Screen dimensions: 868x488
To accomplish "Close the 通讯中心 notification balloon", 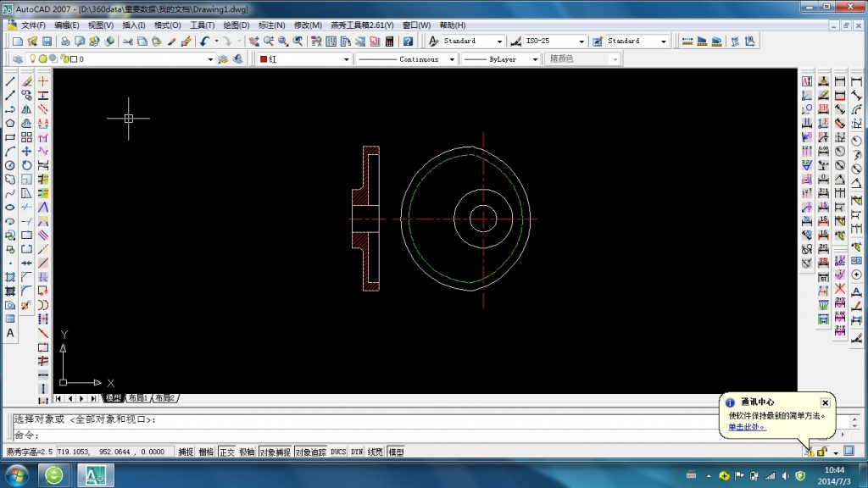I will pyautogui.click(x=825, y=402).
